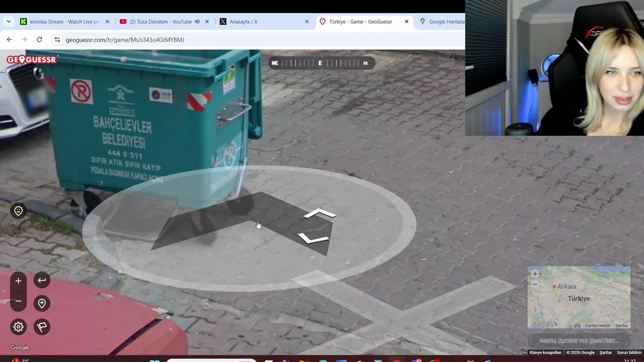The image size is (644, 362).
Task: Zoom in on the guess mini map
Action: (x=535, y=274)
